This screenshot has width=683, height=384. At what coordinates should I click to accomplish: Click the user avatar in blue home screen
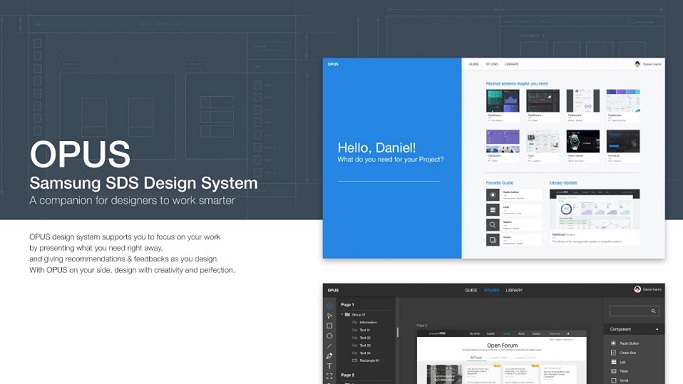coord(637,64)
